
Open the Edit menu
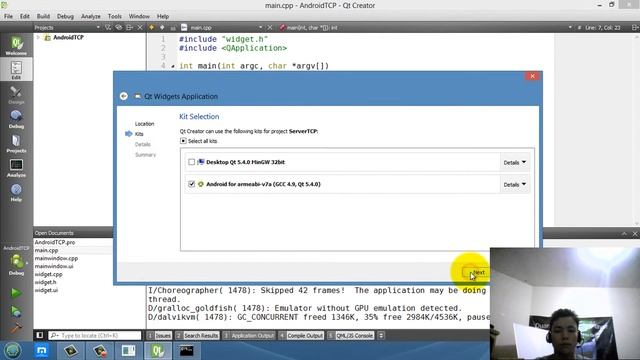pyautogui.click(x=24, y=16)
